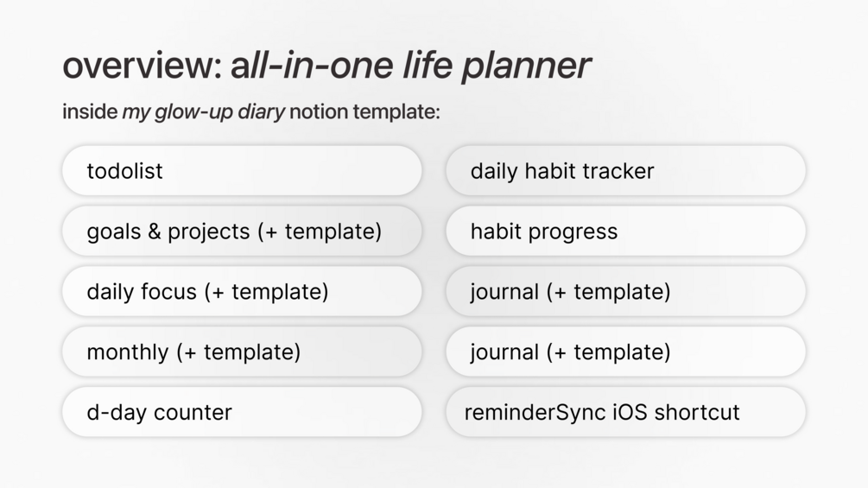Viewport: 868px width, 488px height.
Task: Click journal pill directly below habit progress
Action: [625, 292]
